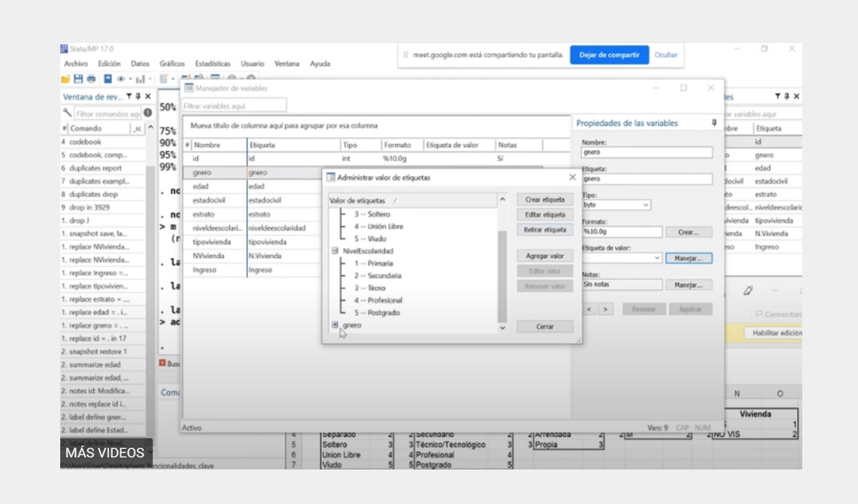Viewport: 858px width, 504px height.
Task: Click the Nombre input field in properties
Action: (647, 153)
